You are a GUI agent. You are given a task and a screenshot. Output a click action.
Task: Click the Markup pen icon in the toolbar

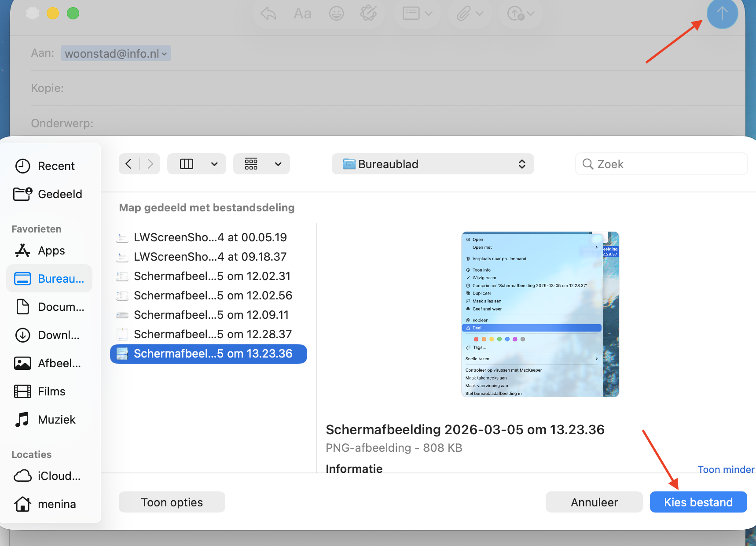click(x=369, y=14)
